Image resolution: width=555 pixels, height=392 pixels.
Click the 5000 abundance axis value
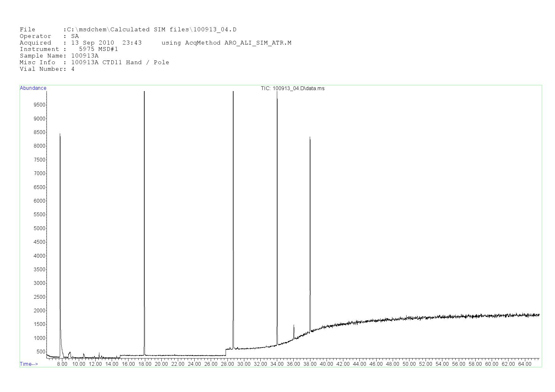click(x=40, y=229)
